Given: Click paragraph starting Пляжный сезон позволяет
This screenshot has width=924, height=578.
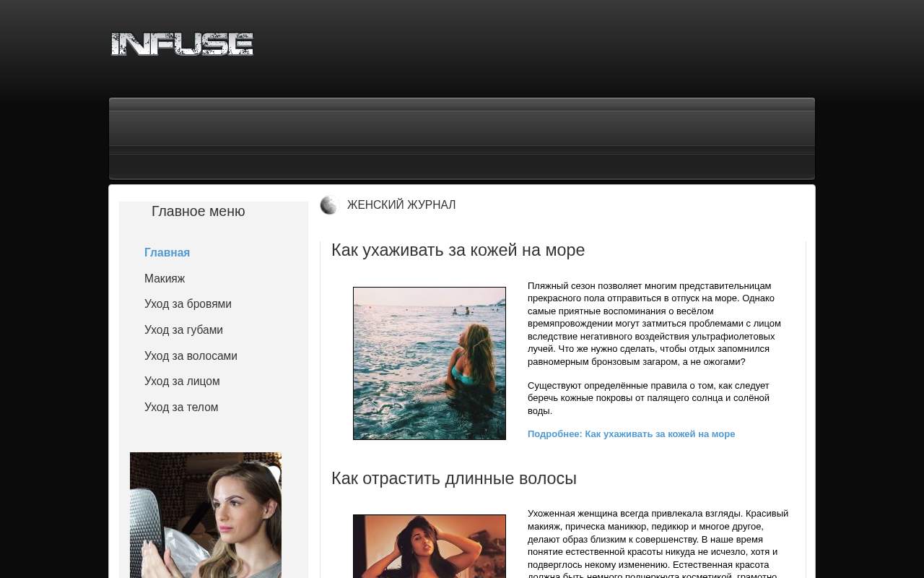Looking at the screenshot, I should [655, 324].
